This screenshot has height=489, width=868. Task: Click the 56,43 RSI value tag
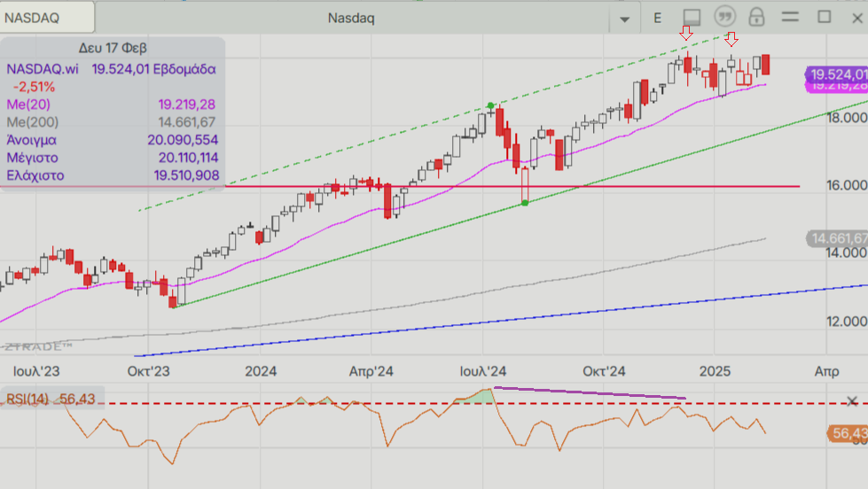[x=848, y=433]
